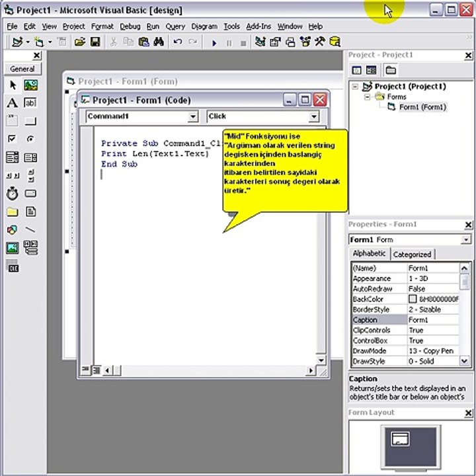Click the Paste toolbar icon

143,42
